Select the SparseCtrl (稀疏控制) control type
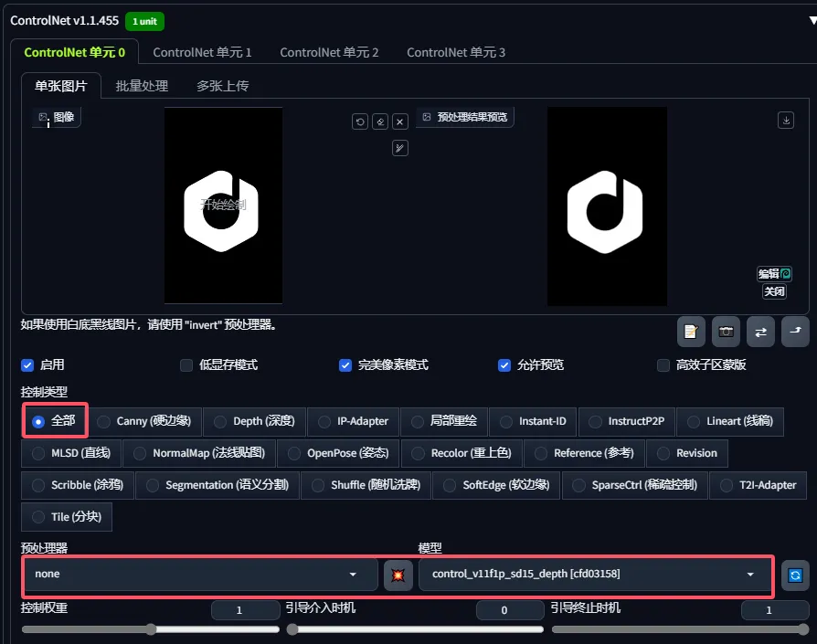 click(x=635, y=485)
